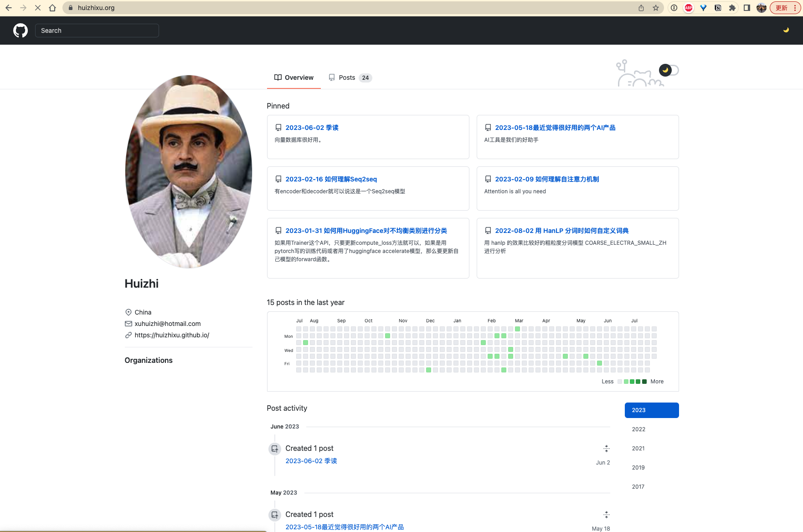This screenshot has height=532, width=803.
Task: Select 2022 in the post activity year list
Action: click(638, 429)
